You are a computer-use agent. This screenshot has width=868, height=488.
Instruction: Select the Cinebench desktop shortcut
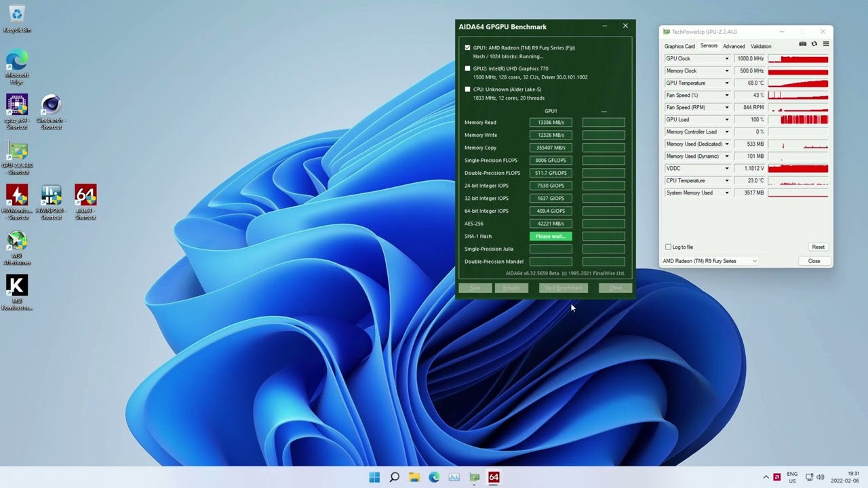(51, 112)
